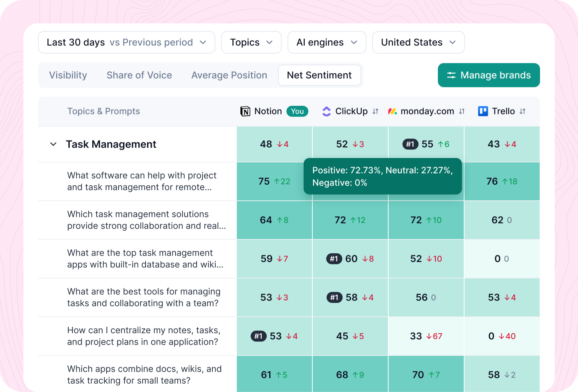This screenshot has width=578, height=392.
Task: Click Trello's Task Management score 43
Action: coord(502,144)
